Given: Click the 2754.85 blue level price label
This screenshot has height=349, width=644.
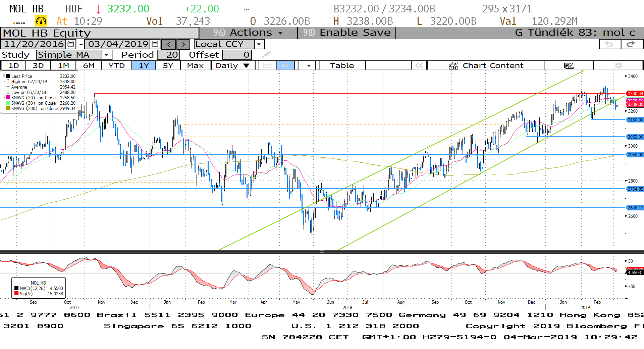Looking at the screenshot, I should pos(635,189).
